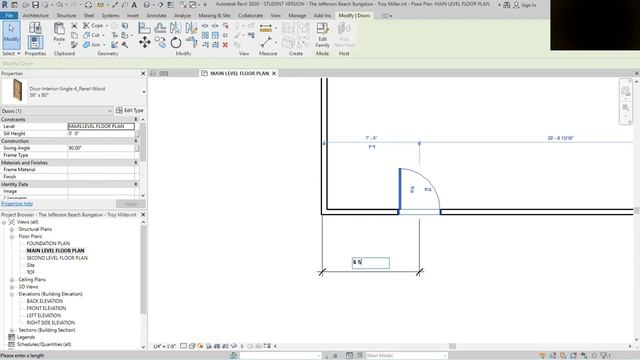This screenshot has width=640, height=360.
Task: Toggle Select Links in status bar
Action: click(542, 356)
